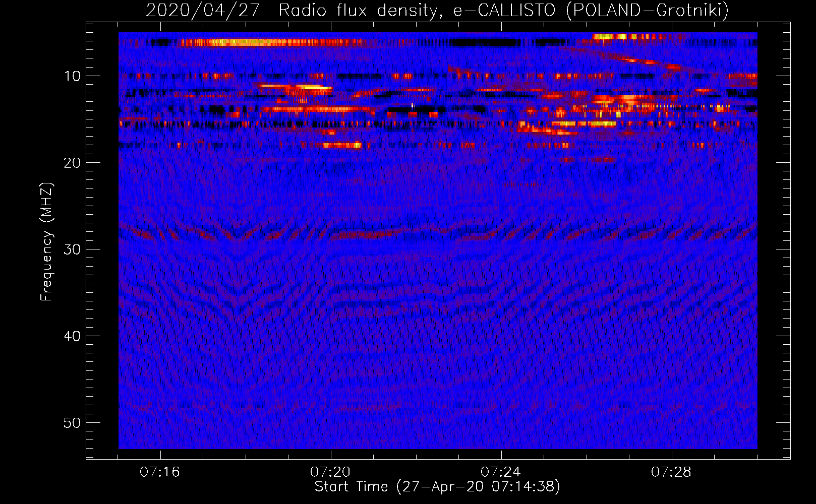This screenshot has width=816, height=504.
Task: Click the 07:16 time tick label
Action: point(160,472)
